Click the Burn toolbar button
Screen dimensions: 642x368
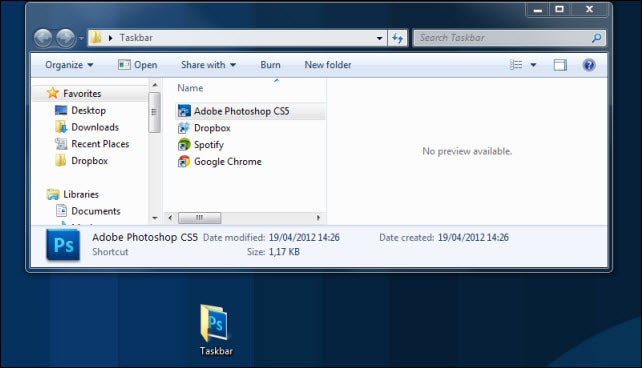coord(270,65)
